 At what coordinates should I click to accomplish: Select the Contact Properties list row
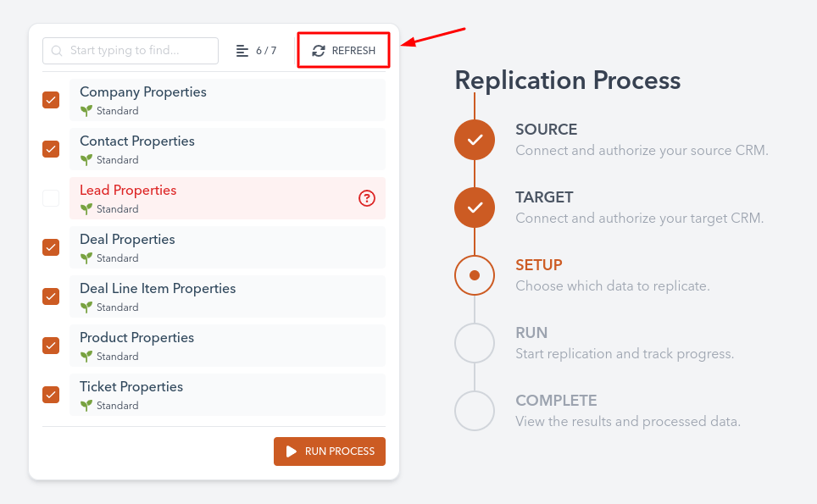pos(227,149)
